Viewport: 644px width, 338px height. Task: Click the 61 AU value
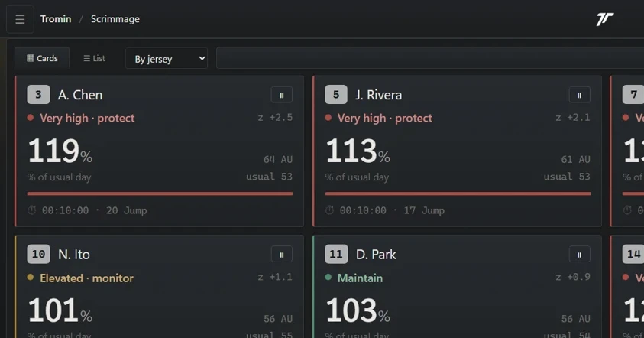[x=576, y=159]
